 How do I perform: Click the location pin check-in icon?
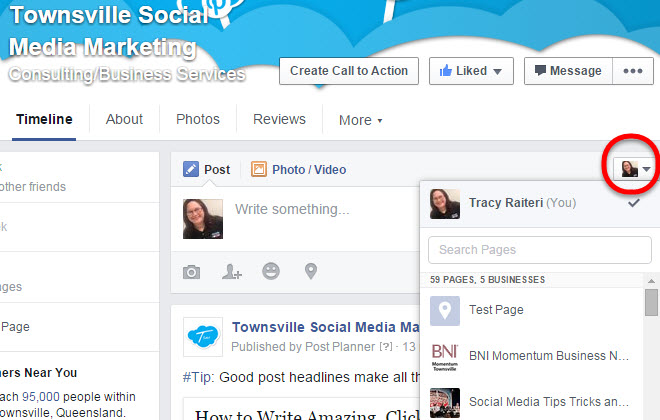click(x=311, y=271)
